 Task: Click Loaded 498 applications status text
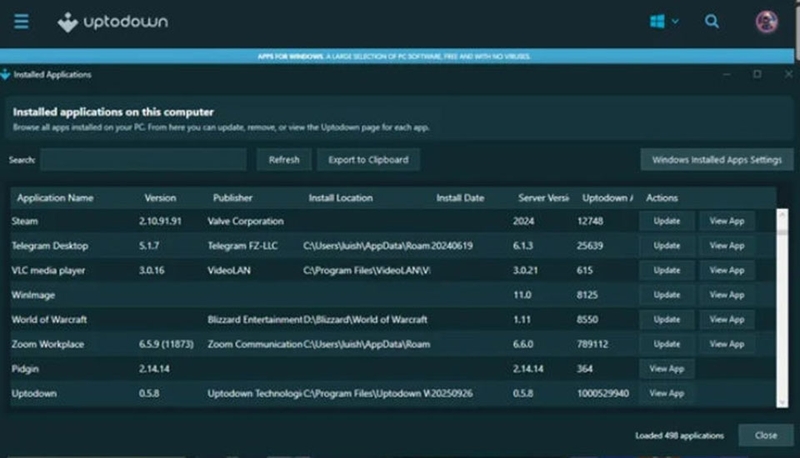coord(680,436)
